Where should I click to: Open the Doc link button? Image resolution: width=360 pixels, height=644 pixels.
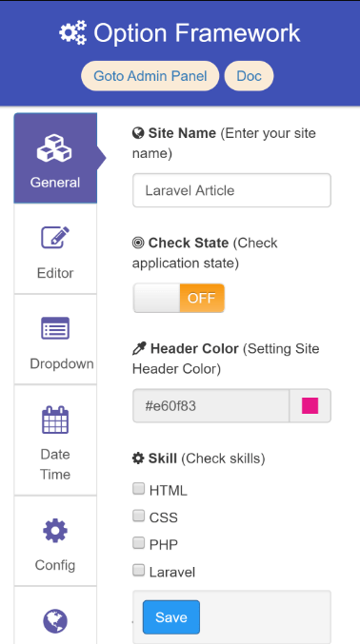(x=249, y=76)
